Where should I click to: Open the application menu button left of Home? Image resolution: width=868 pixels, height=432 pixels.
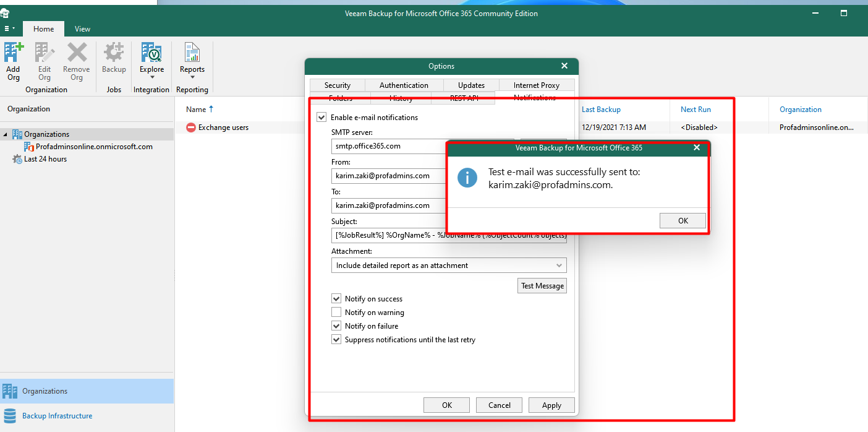click(x=11, y=28)
